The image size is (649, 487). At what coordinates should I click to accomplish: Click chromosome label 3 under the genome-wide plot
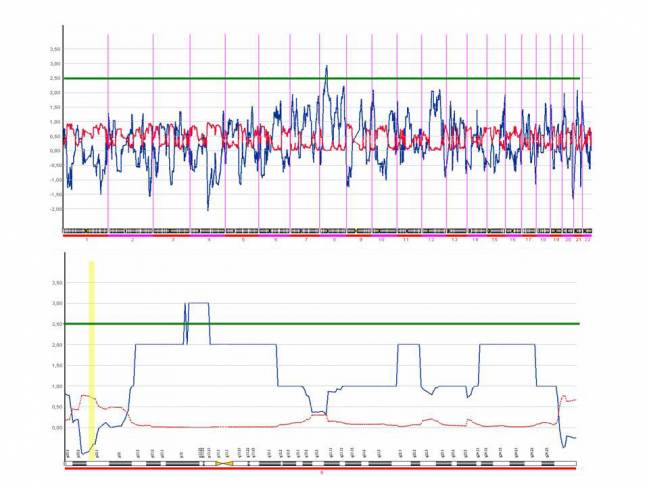pos(173,240)
